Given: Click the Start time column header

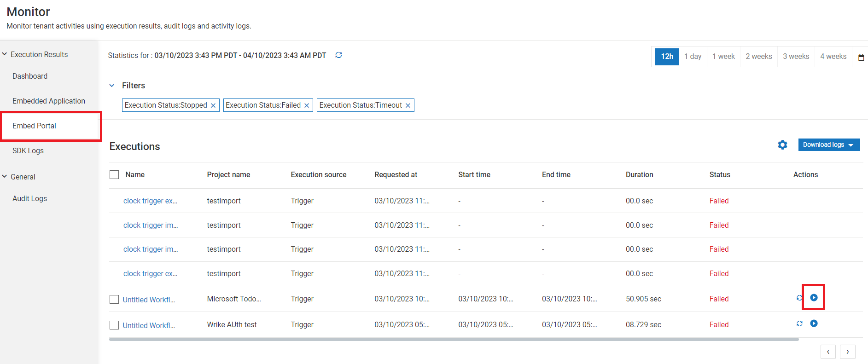Looking at the screenshot, I should pos(474,175).
